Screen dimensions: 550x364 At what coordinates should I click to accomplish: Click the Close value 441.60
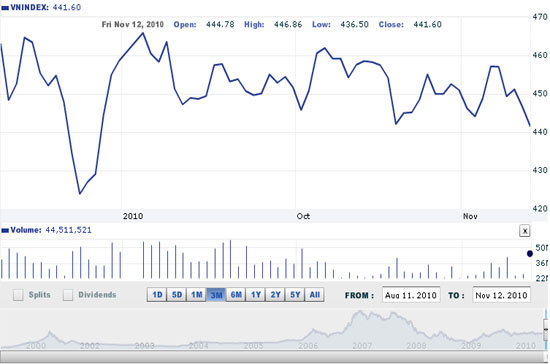tap(427, 24)
